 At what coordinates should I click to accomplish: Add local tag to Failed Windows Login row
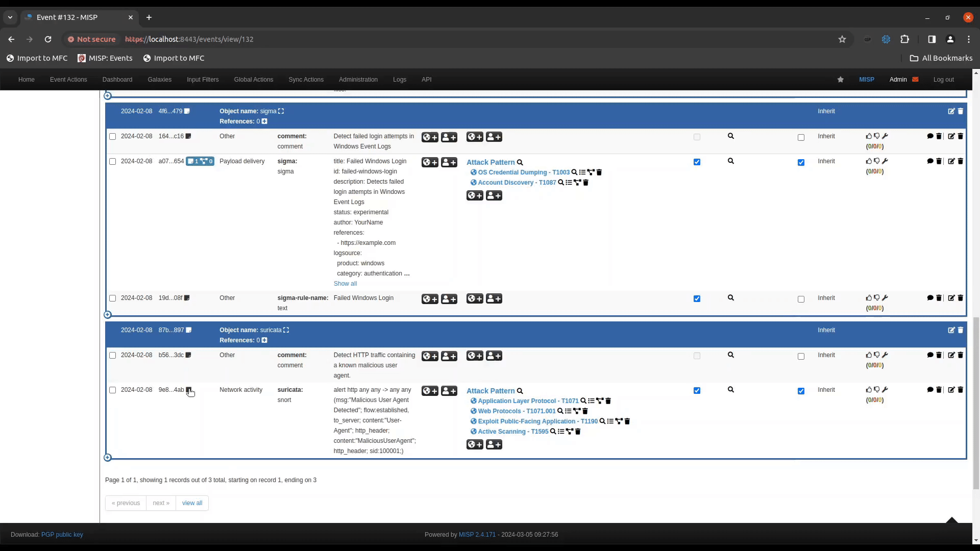pos(449,299)
